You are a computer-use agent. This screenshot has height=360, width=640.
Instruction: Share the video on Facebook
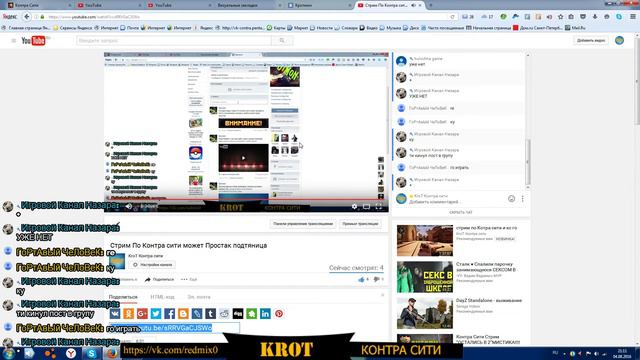(169, 313)
